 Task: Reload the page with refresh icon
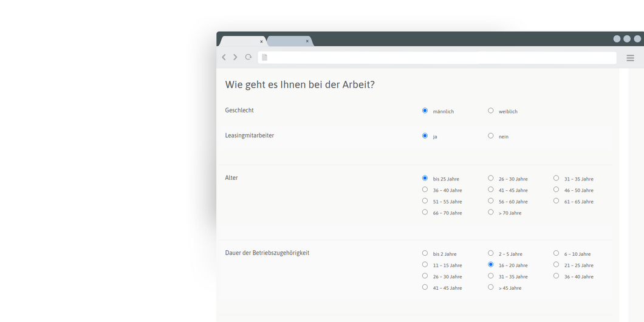pos(248,57)
